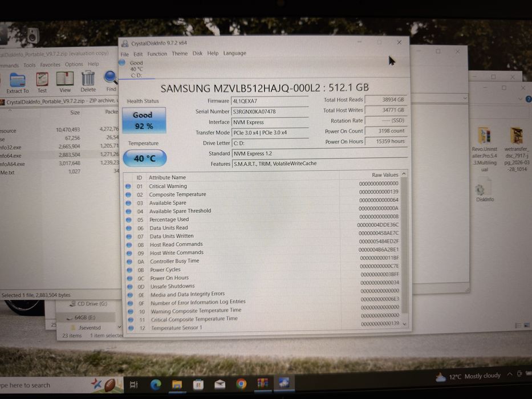Screen dimensions: 532x399
Task: Click the Size column header in WinRAR
Action: pyautogui.click(x=75, y=112)
